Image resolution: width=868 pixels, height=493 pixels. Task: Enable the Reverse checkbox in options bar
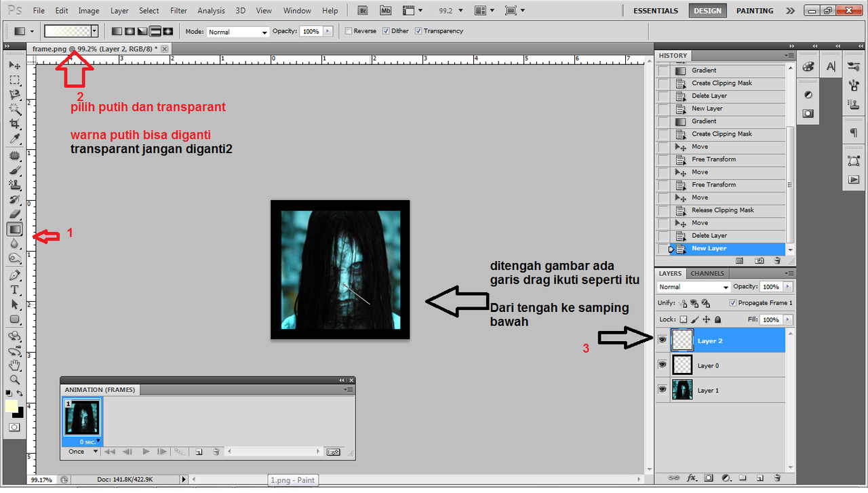tap(348, 31)
